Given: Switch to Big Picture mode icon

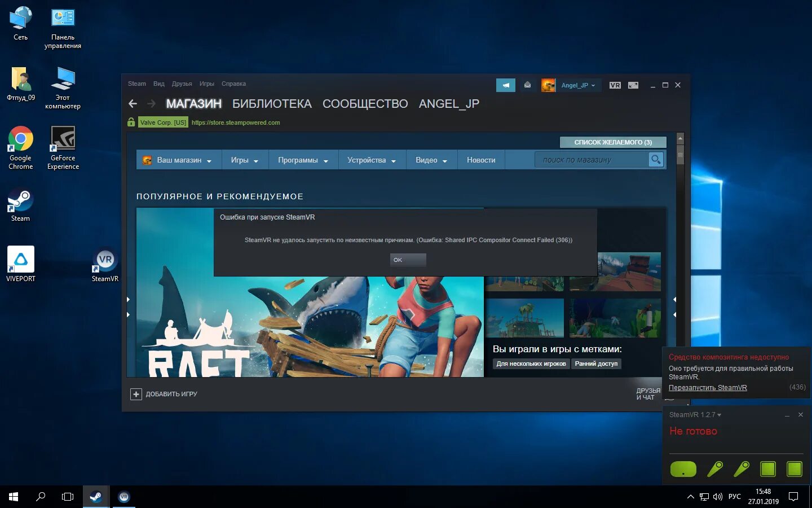Looking at the screenshot, I should pyautogui.click(x=633, y=85).
